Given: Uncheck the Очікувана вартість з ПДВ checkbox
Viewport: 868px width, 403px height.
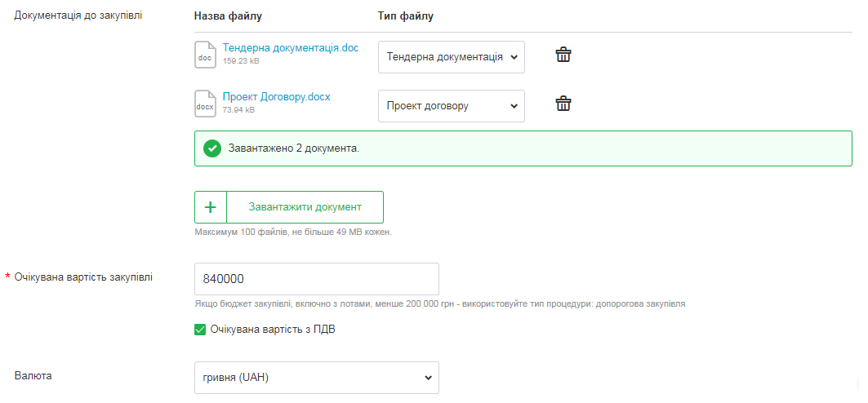Looking at the screenshot, I should click(x=200, y=330).
